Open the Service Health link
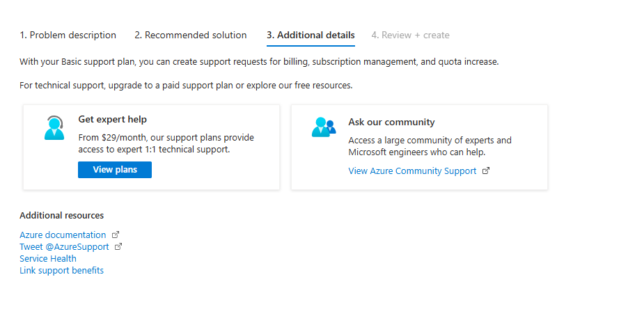Screen dimensions: 644x309 (x=47, y=259)
